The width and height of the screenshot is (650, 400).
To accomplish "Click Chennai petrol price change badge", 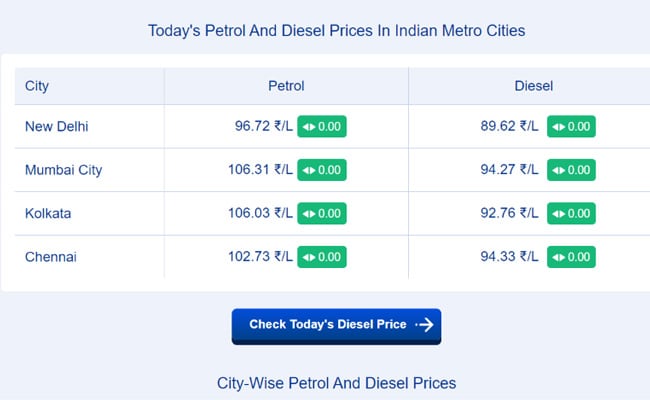I will 321,257.
